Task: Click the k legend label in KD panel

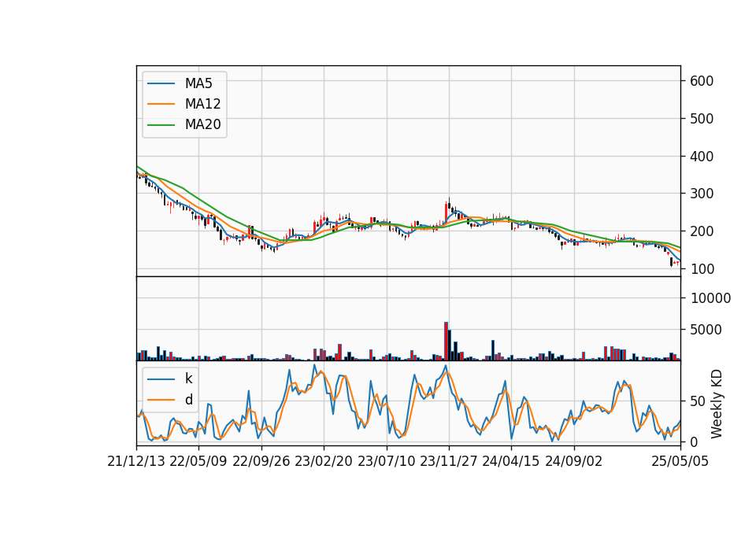Action: [188, 379]
